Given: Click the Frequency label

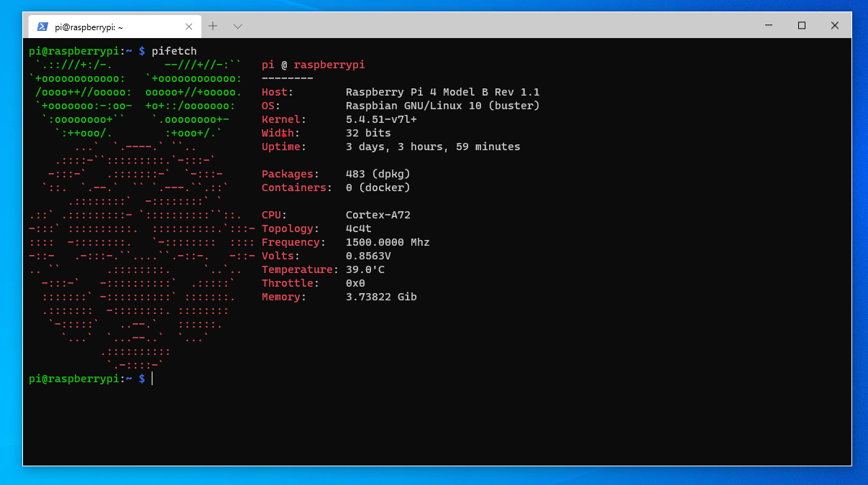Looking at the screenshot, I should [x=293, y=242].
